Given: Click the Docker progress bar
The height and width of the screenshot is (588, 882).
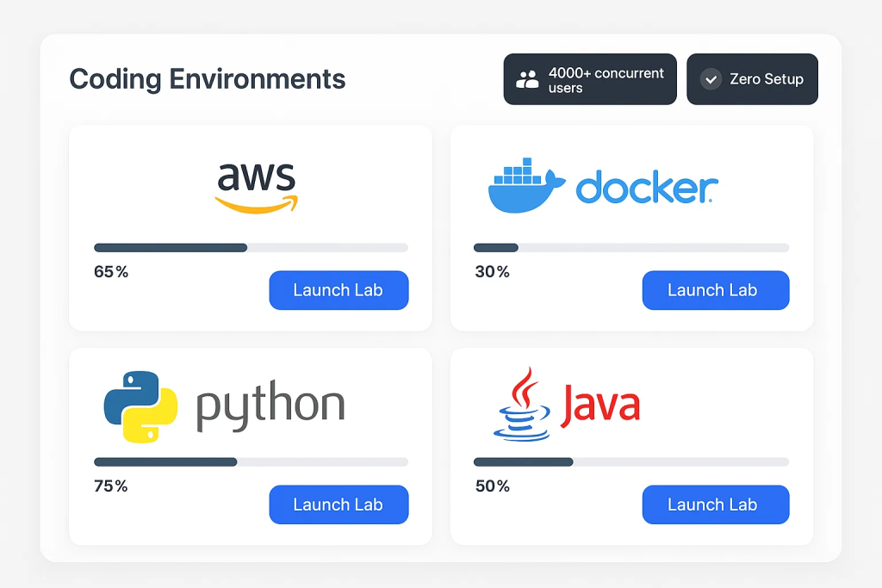Looking at the screenshot, I should 631,248.
